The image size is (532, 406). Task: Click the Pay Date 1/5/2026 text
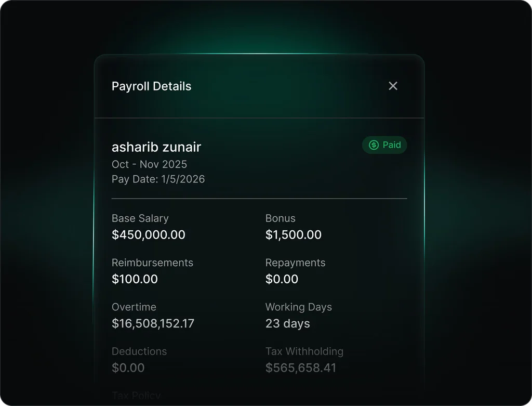[158, 179]
